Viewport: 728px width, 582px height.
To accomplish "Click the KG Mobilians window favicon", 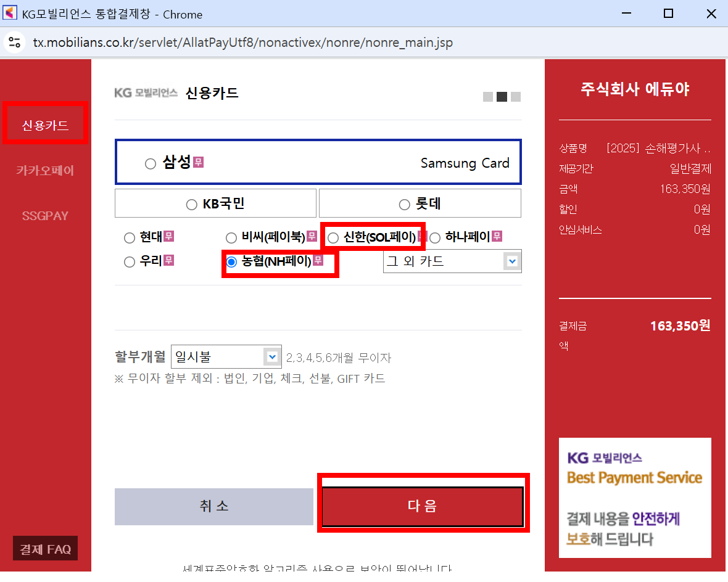I will [x=10, y=13].
